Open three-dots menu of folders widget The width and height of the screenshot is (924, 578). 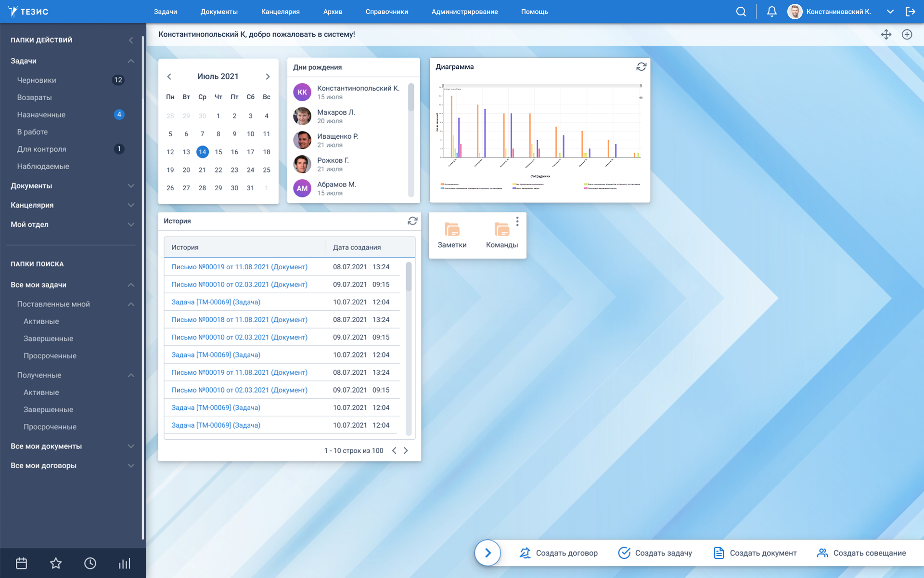coord(517,221)
